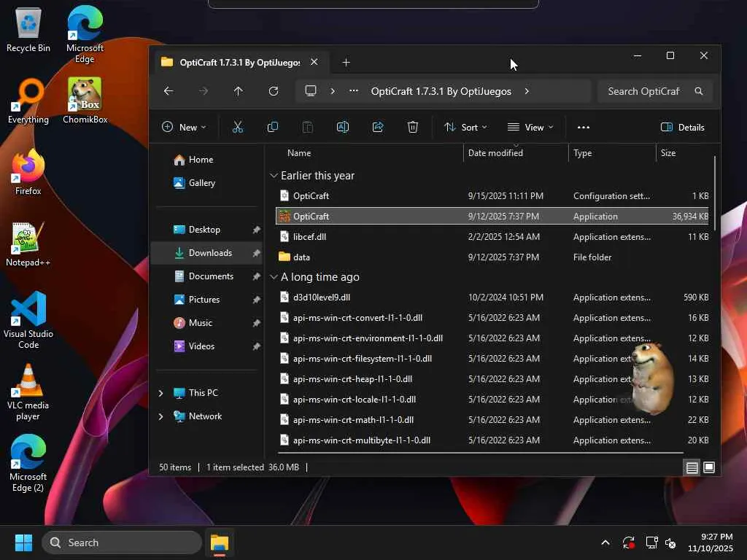Open the Everything desktop icon

(28, 101)
